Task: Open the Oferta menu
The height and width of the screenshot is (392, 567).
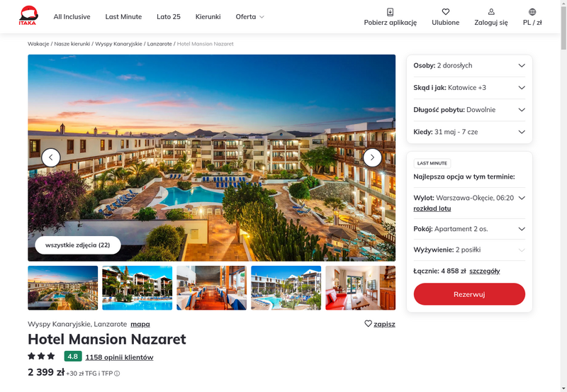Action: click(x=250, y=16)
